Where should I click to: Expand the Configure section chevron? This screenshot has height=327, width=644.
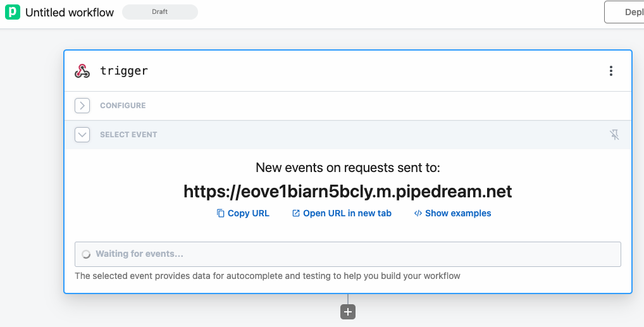click(82, 106)
